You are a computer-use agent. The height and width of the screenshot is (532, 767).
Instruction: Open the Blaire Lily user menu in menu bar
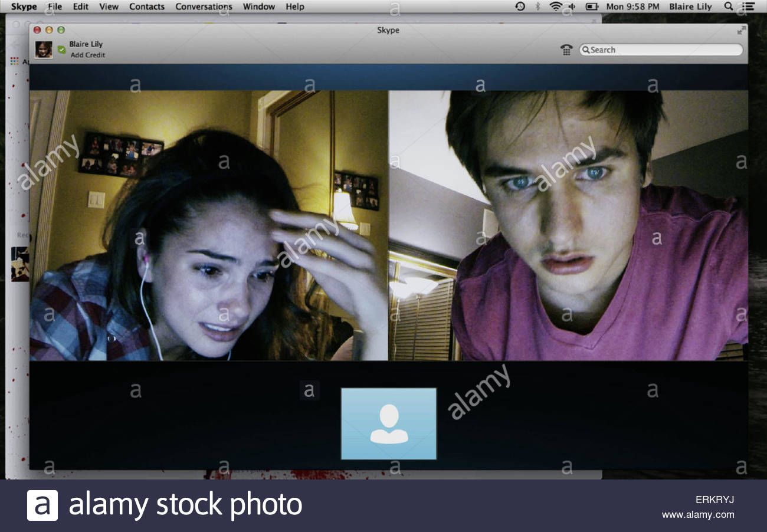coord(690,6)
